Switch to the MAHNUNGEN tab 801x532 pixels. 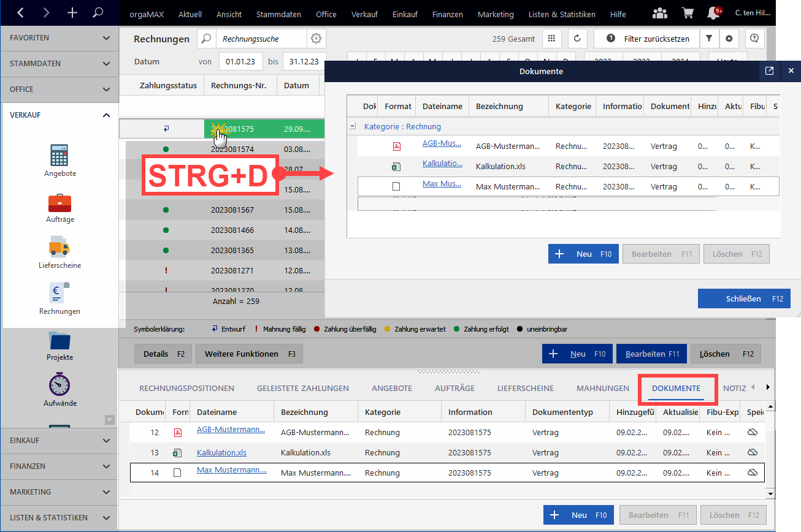tap(602, 388)
